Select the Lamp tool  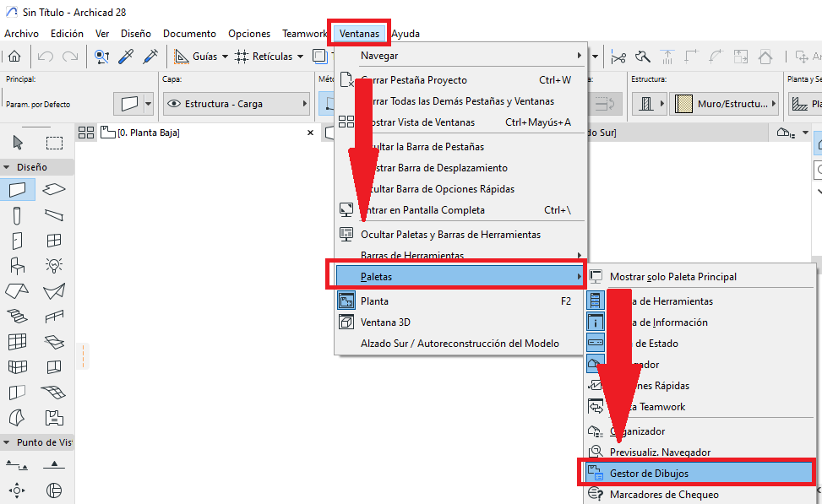tap(54, 266)
